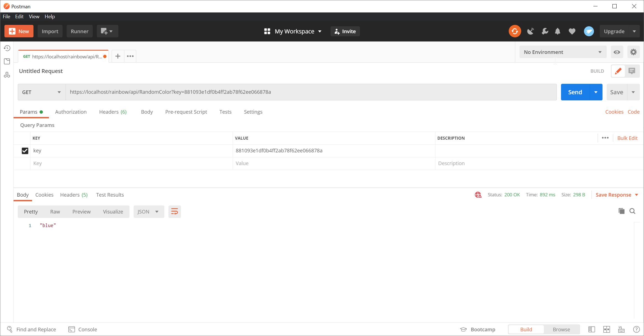
Task: Open the comments icon
Action: click(632, 71)
